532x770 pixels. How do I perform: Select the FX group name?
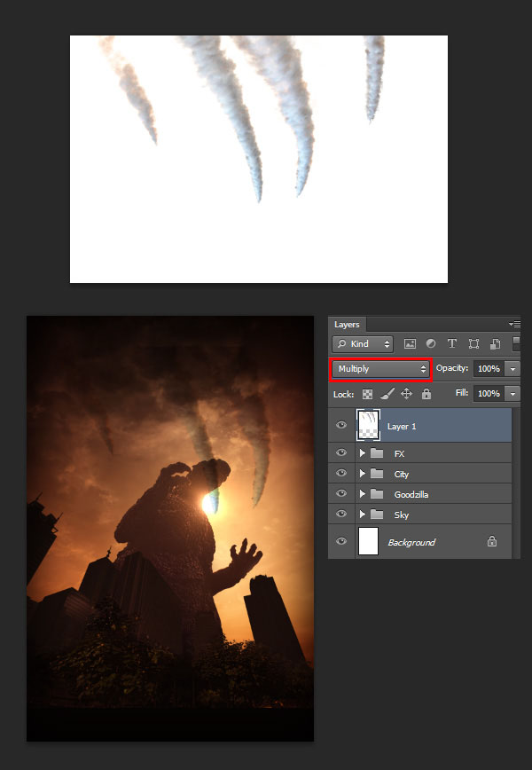pos(400,454)
